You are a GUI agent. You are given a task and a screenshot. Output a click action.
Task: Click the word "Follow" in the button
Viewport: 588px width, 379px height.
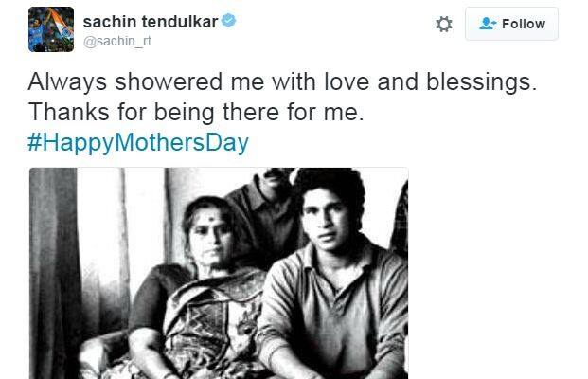point(524,24)
